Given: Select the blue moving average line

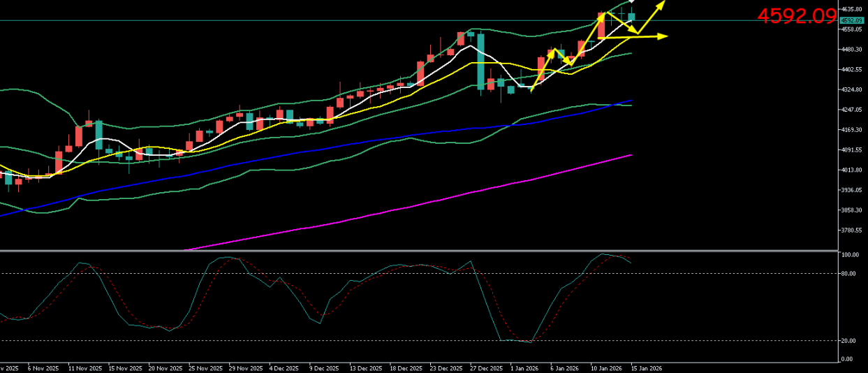Looking at the screenshot, I should coord(349,143).
